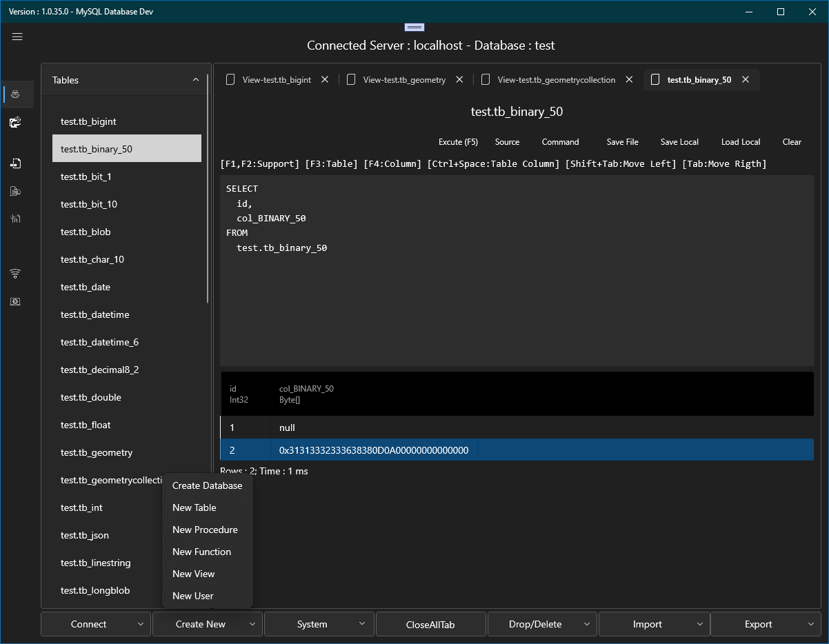Viewport: 829px width, 644px height.
Task: Select test.tb_bit_10 table
Action: coord(127,204)
